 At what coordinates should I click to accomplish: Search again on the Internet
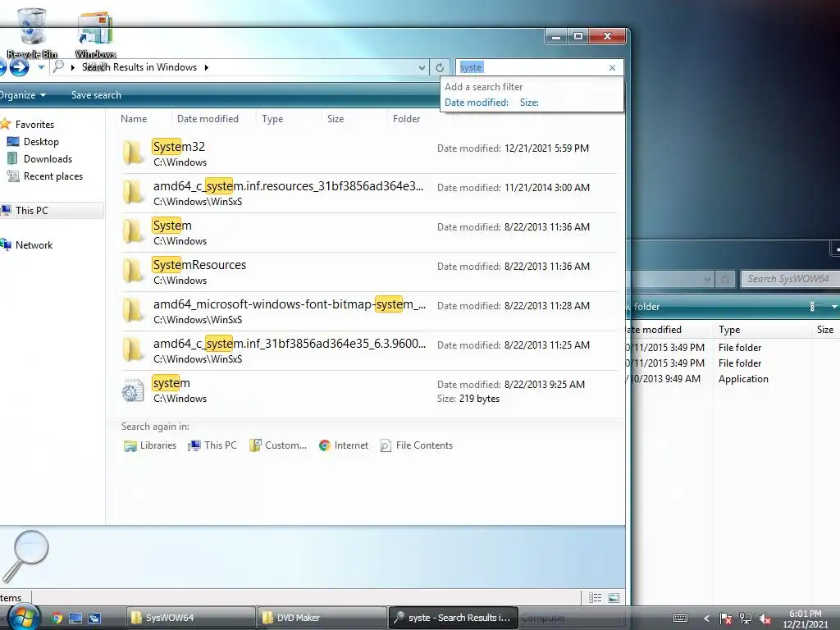click(x=344, y=445)
